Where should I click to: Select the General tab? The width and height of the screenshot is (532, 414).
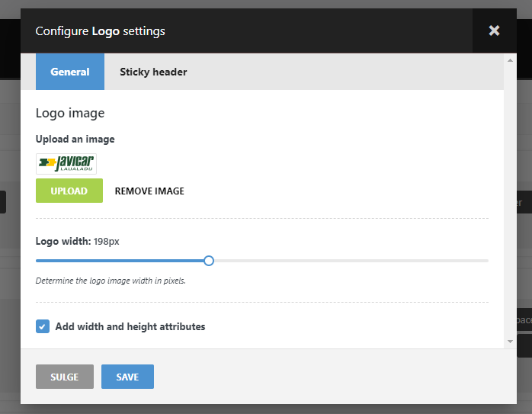tap(70, 72)
